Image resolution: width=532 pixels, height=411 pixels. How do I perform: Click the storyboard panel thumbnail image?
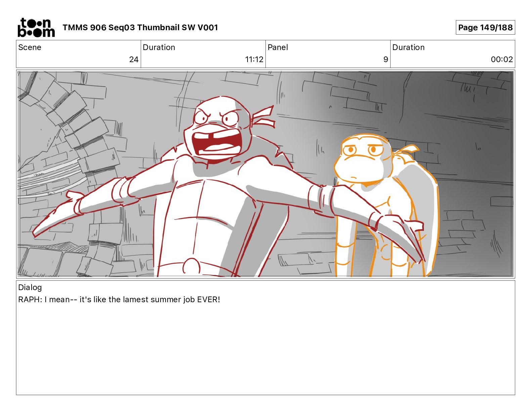coord(266,174)
